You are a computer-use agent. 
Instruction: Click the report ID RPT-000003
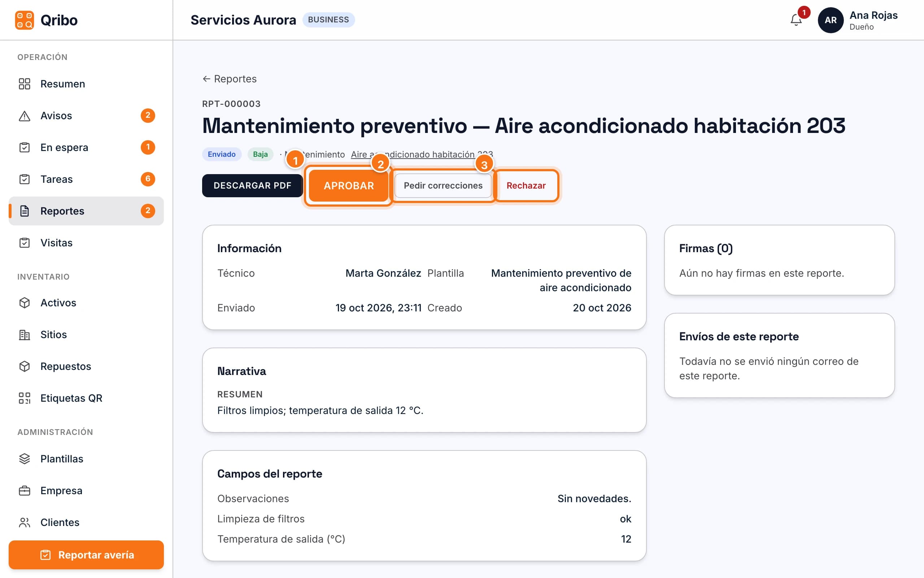(231, 104)
